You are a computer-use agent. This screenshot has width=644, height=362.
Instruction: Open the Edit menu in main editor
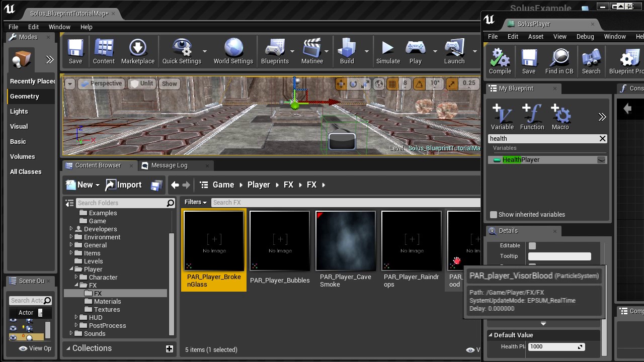coord(33,27)
